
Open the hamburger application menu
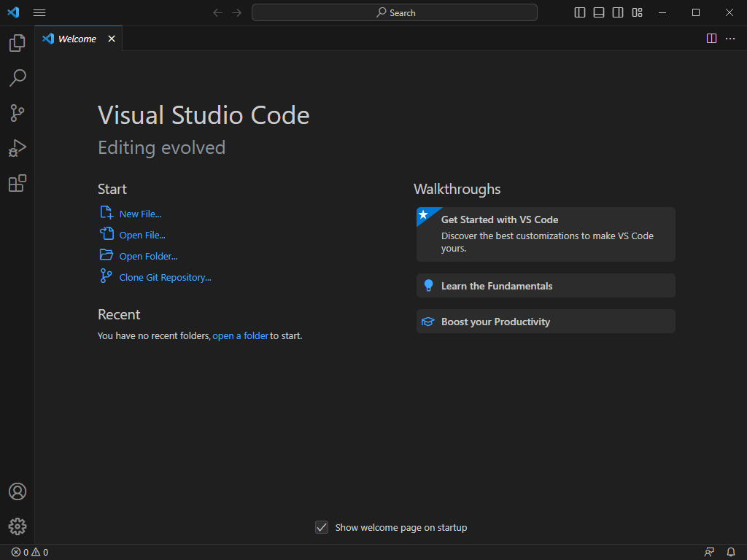(x=39, y=13)
